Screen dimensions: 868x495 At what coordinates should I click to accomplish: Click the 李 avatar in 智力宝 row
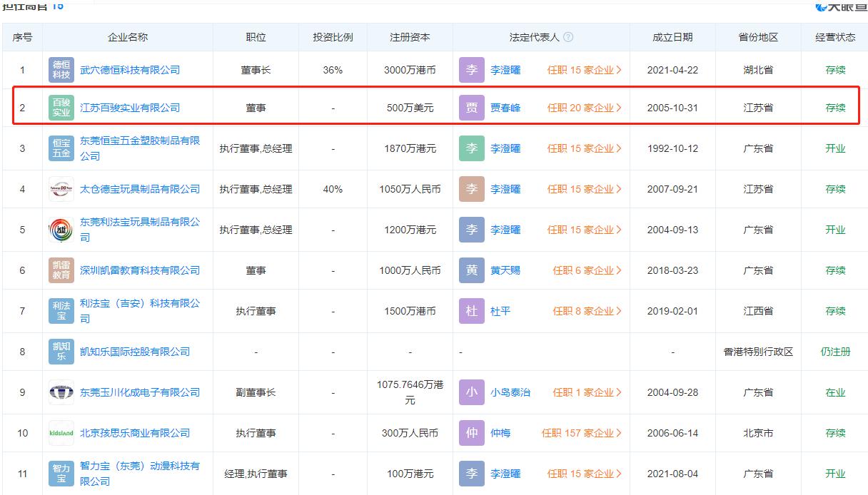[471, 474]
